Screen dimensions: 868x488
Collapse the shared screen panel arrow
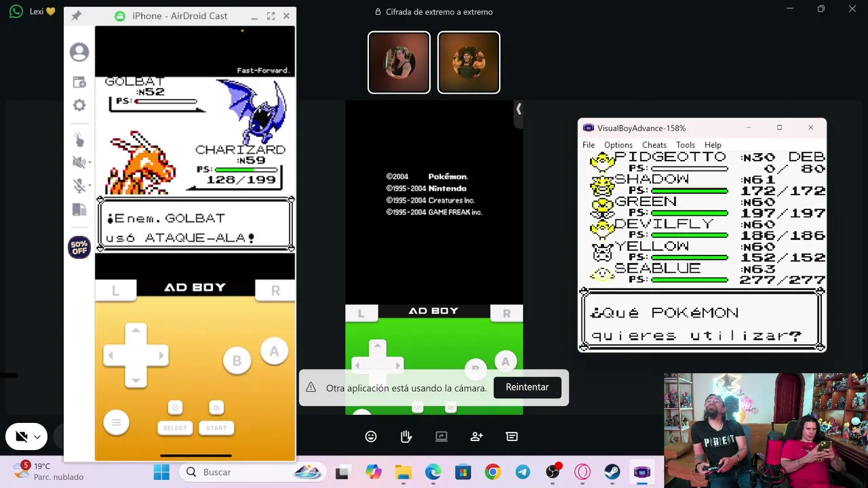[x=518, y=108]
